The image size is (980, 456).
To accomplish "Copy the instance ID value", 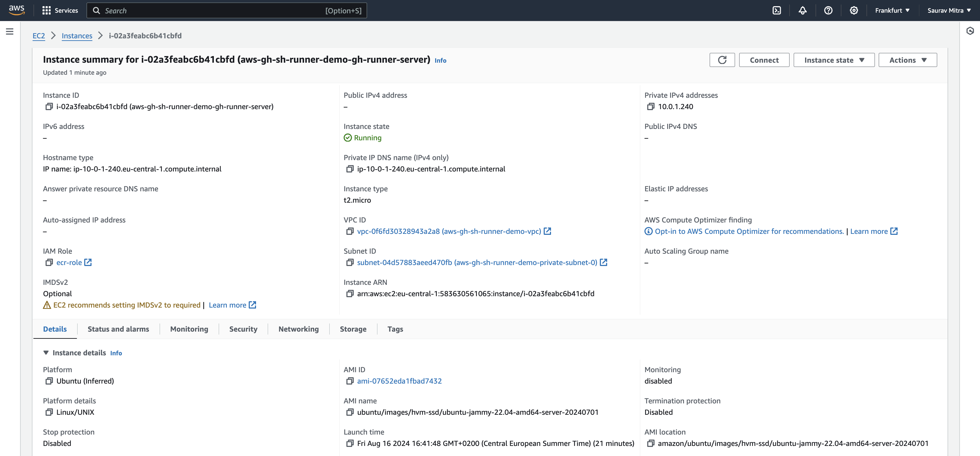I will [x=49, y=107].
